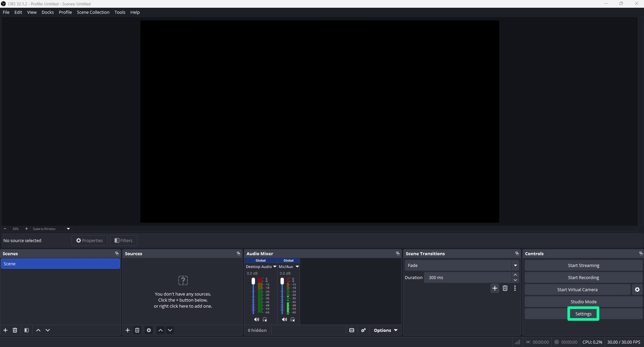Remove selected scene with trash icon
The image size is (644, 347).
(15, 330)
